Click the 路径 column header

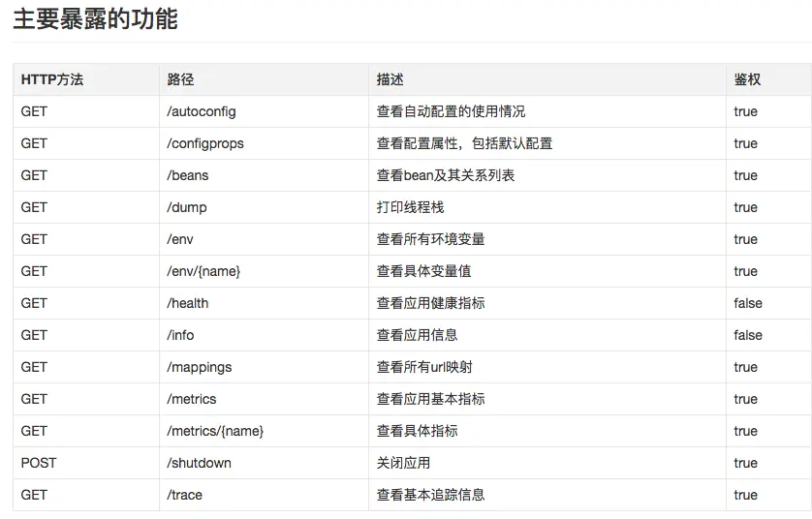(x=180, y=79)
